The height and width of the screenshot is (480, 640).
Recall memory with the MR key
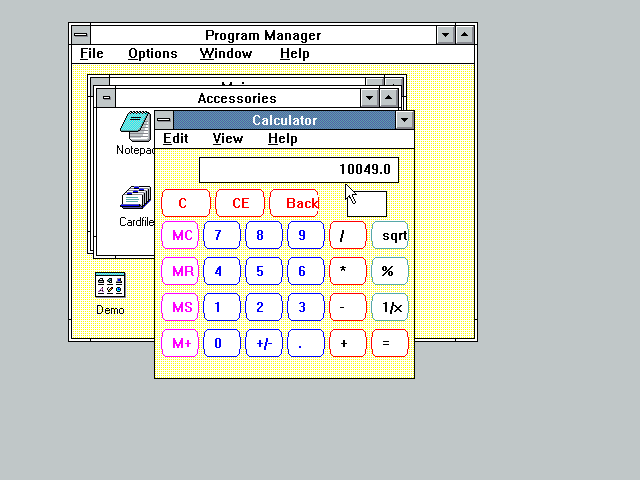click(180, 271)
